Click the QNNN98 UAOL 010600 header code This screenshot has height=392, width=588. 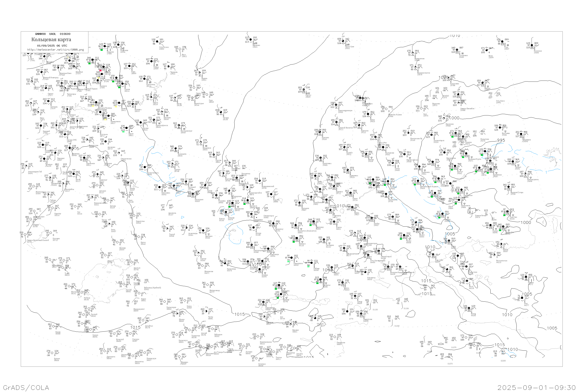click(53, 34)
